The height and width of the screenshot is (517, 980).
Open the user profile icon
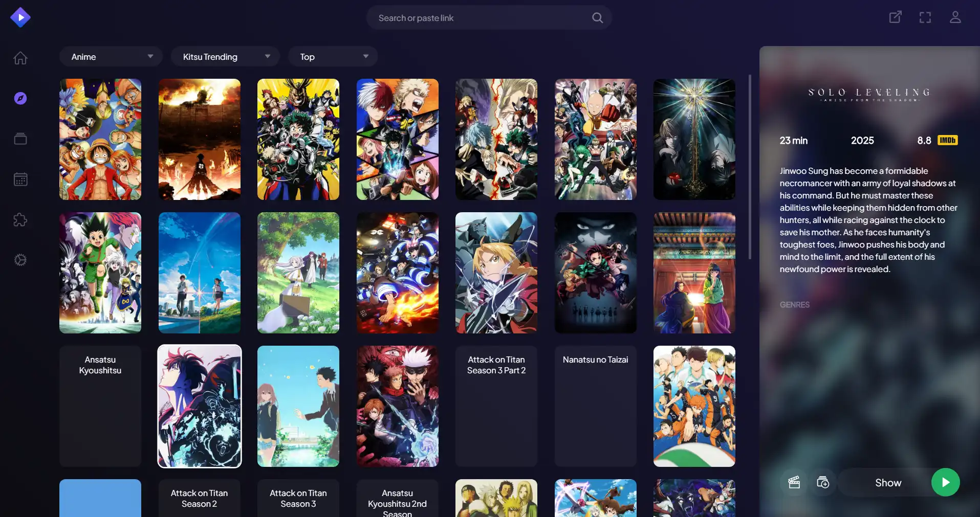click(x=955, y=17)
